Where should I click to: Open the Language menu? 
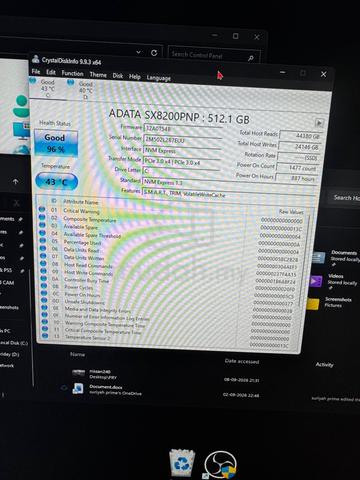point(159,78)
